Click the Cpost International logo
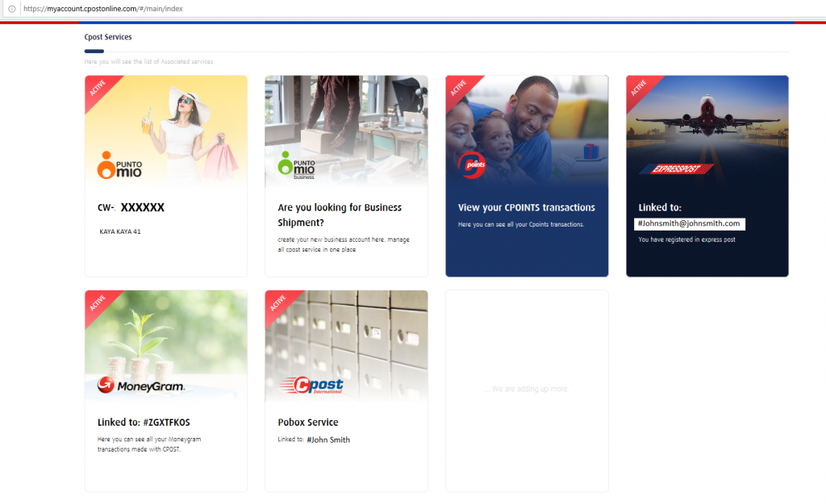 click(311, 385)
